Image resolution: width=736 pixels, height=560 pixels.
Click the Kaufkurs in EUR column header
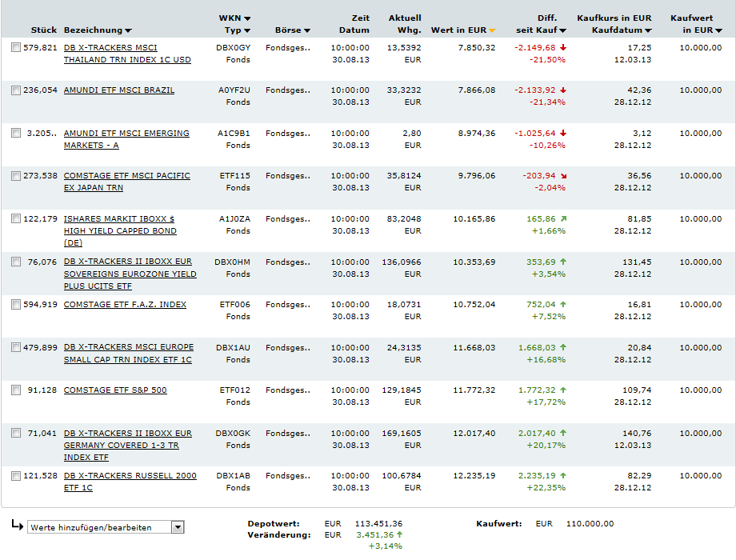click(614, 18)
